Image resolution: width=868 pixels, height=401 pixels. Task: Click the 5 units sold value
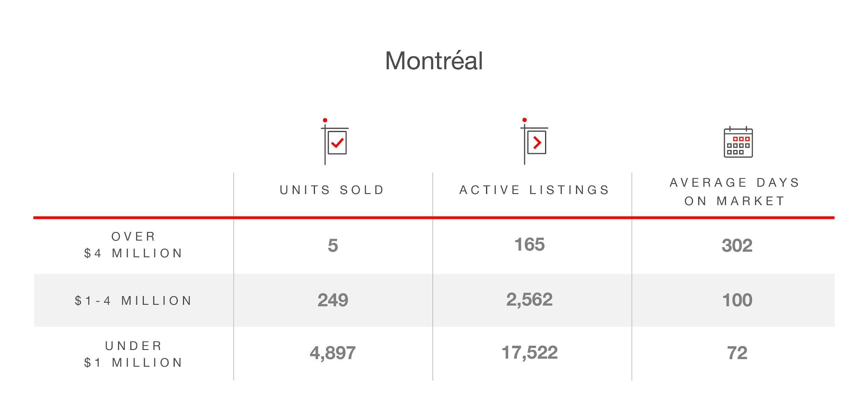tap(333, 245)
